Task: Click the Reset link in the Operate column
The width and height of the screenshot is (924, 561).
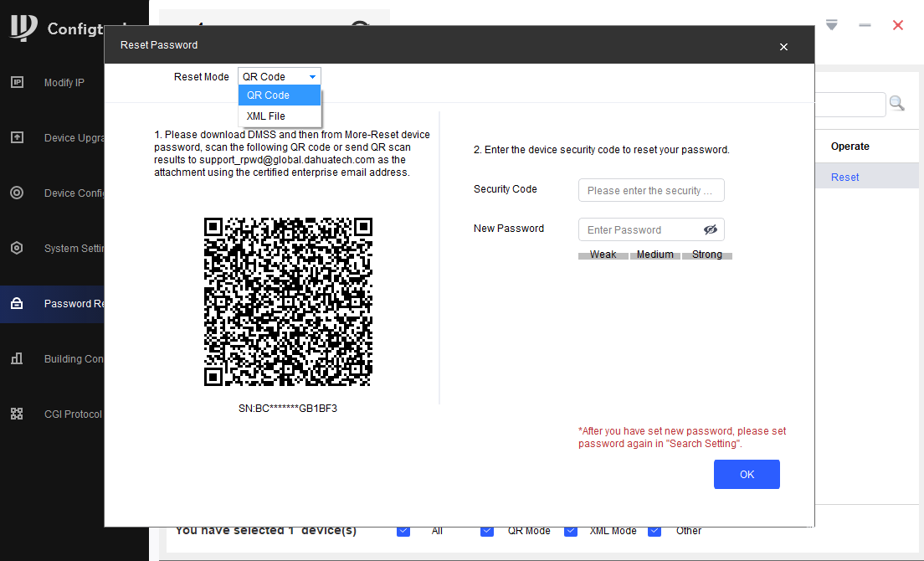Action: coord(844,178)
